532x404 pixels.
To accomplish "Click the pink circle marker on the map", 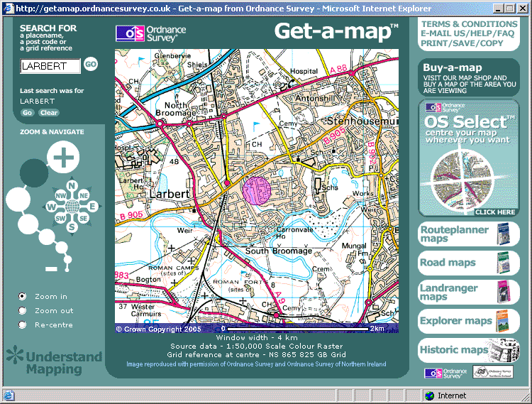I will coord(257,190).
